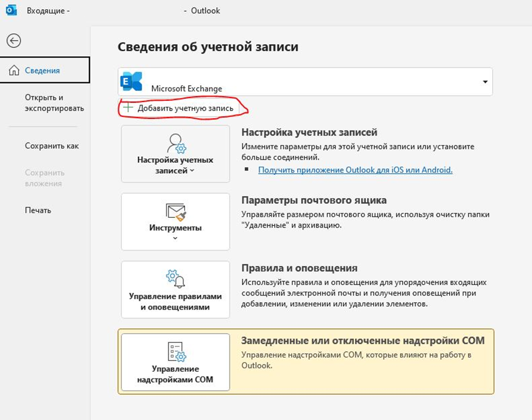
Task: Click the Outlook logo in title bar
Action: pyautogui.click(x=11, y=10)
